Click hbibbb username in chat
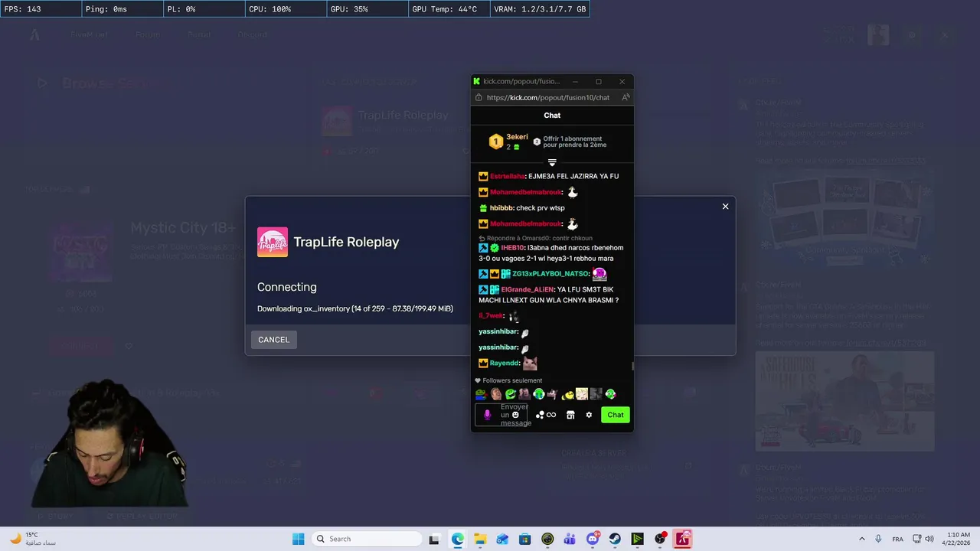This screenshot has width=980, height=551. [501, 208]
